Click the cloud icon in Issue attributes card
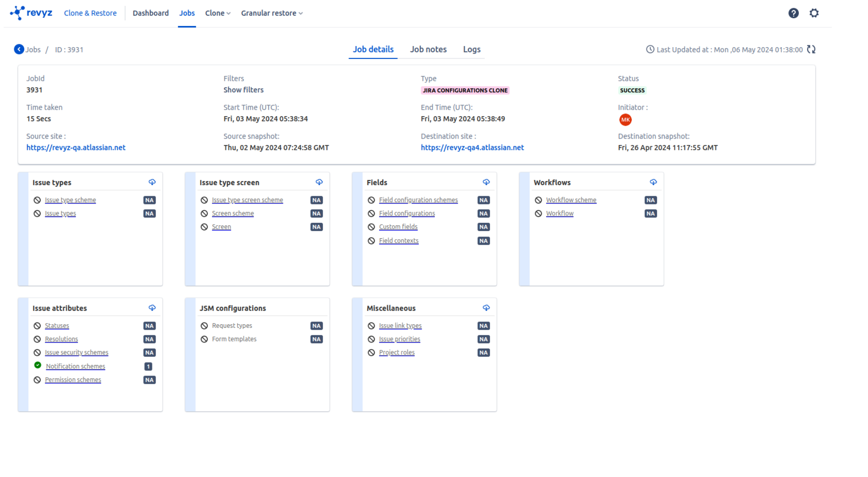Viewport: 868px width, 477px height. (x=152, y=308)
